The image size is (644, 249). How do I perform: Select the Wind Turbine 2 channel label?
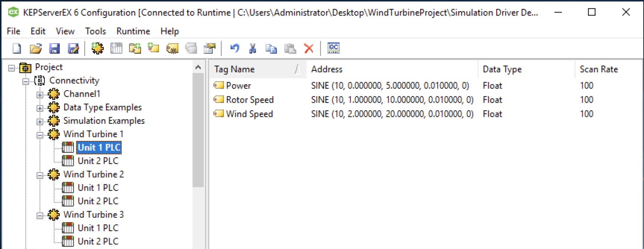coord(94,174)
